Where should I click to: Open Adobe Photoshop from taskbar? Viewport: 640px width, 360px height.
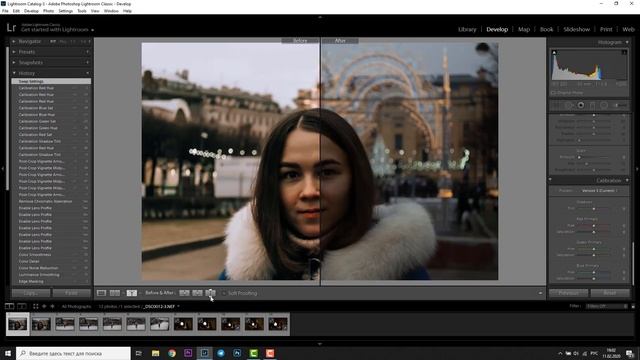[x=237, y=353]
